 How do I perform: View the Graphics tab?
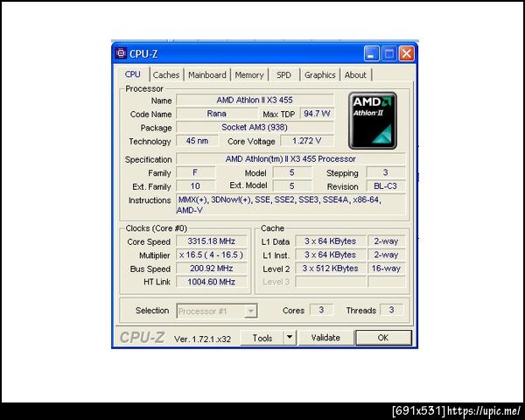pos(319,75)
